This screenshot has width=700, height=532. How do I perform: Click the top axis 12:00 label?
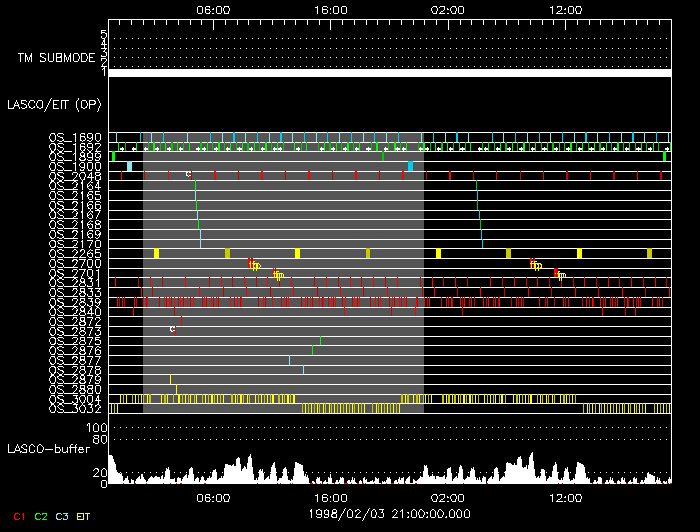[x=566, y=10]
